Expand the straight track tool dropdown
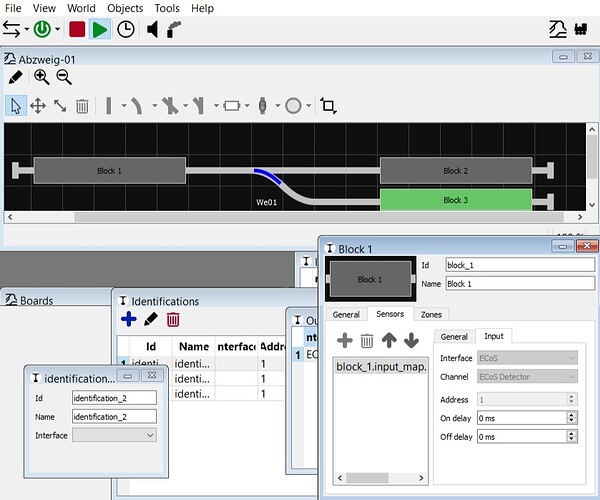This screenshot has height=500, width=600. pyautogui.click(x=124, y=106)
